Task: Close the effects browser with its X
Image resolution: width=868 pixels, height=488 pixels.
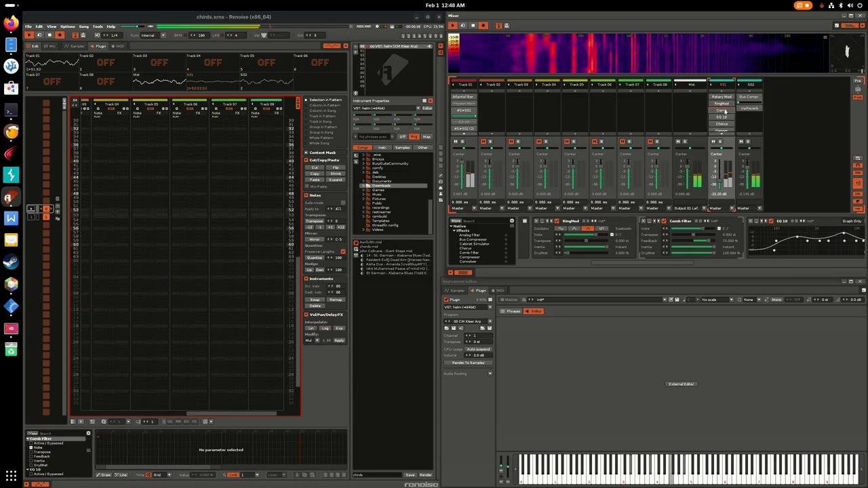Action: pos(512,220)
